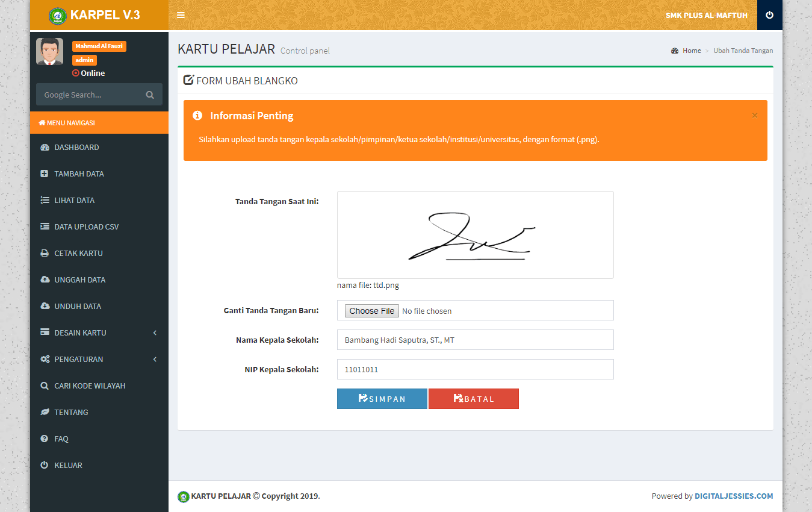Click the Unggah Data cloud upload icon
The width and height of the screenshot is (812, 512).
[45, 280]
